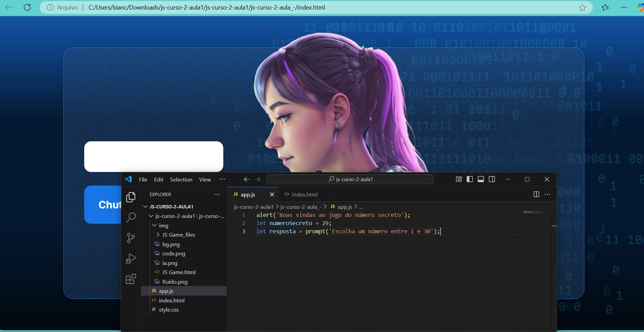
Task: Click the VS Code logo icon
Action: (x=128, y=179)
